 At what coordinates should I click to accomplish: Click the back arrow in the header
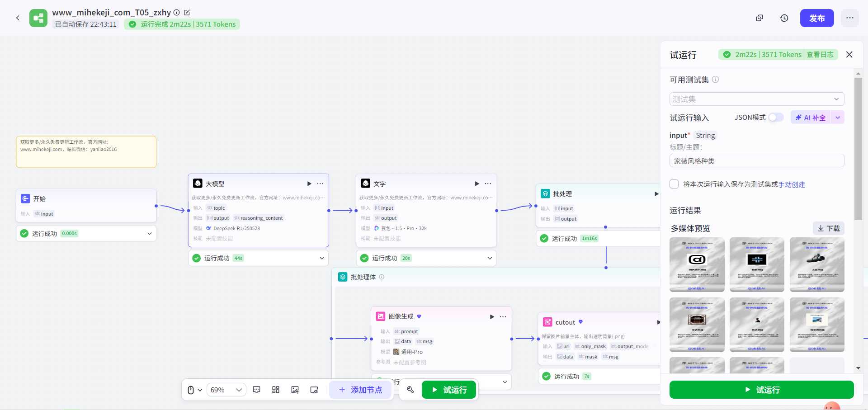18,18
